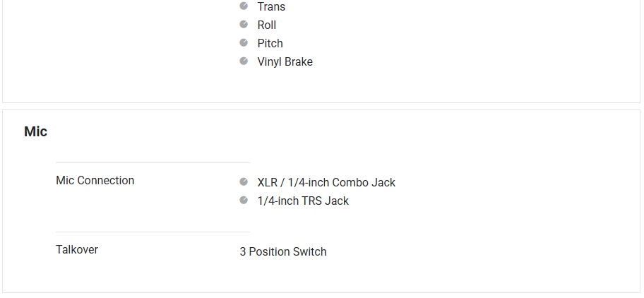
Task: Click the XLR Combo Jack bullet icon
Action: [x=244, y=181]
